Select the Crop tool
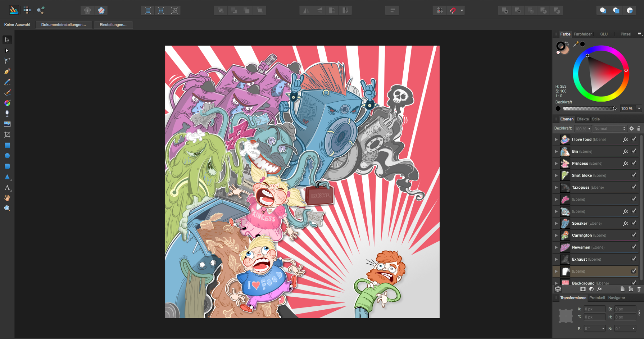The width and height of the screenshot is (644, 339). (x=7, y=135)
